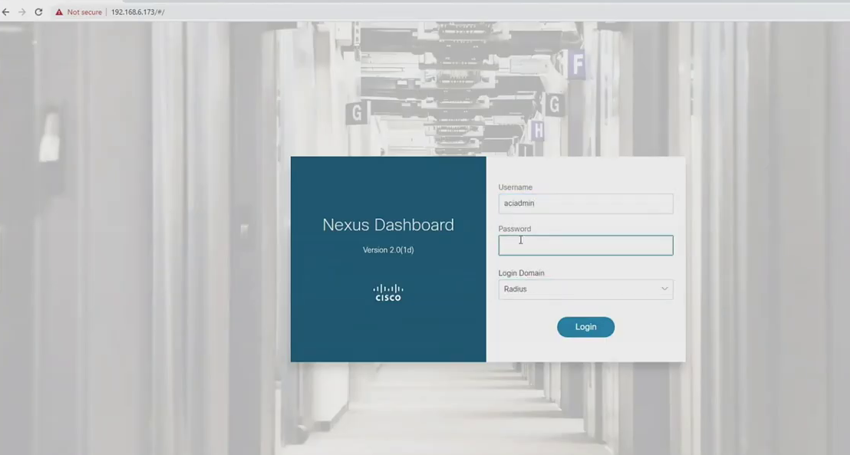Focus the empty Password field
This screenshot has height=455, width=850.
click(585, 245)
